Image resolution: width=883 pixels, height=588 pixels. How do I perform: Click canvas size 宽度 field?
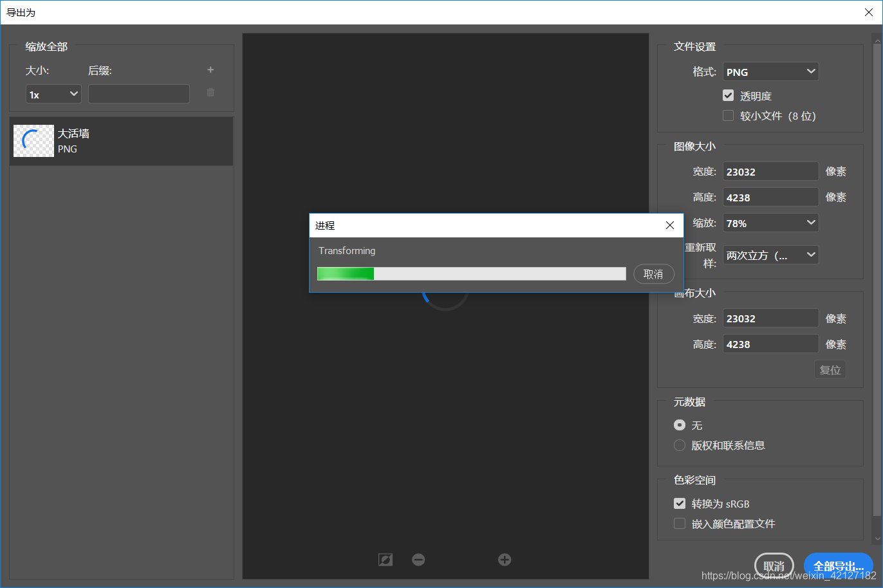[771, 318]
